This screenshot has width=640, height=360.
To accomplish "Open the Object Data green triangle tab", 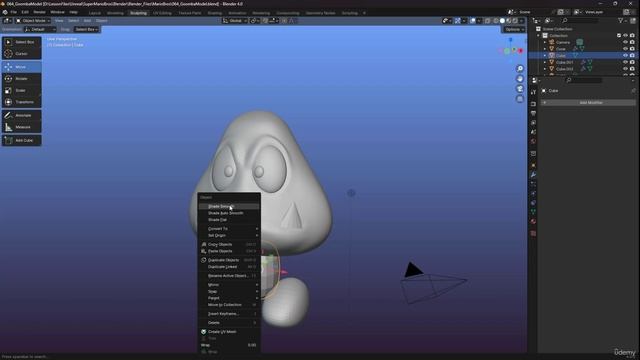I will click(533, 211).
